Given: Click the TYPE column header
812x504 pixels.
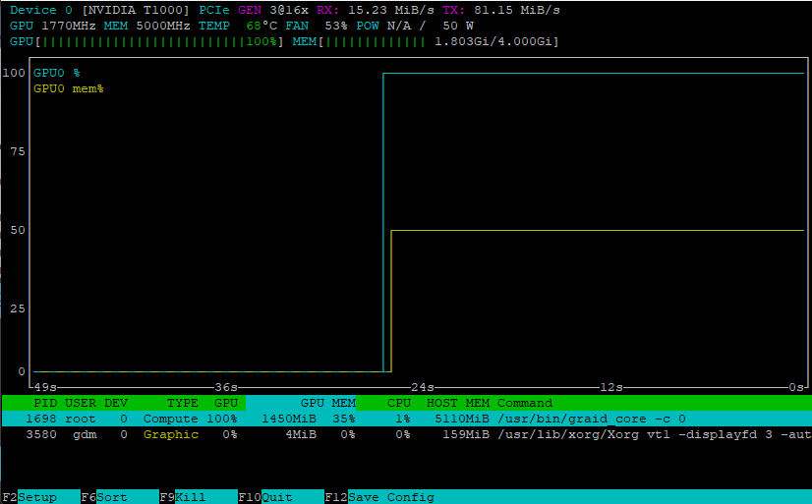Looking at the screenshot, I should (183, 403).
